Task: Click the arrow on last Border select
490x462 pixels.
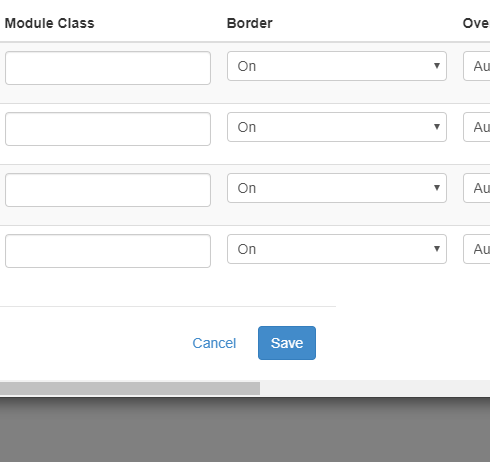Action: (437, 249)
